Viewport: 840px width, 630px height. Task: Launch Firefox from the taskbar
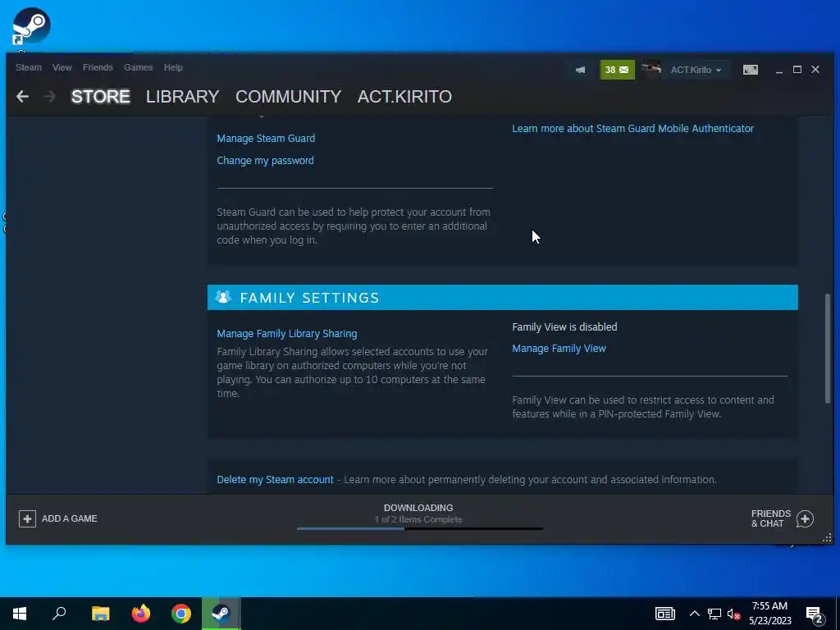pos(141,614)
